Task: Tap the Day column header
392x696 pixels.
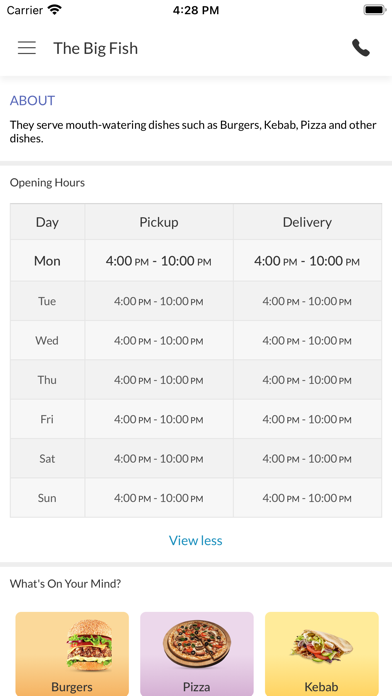Action: (x=48, y=222)
